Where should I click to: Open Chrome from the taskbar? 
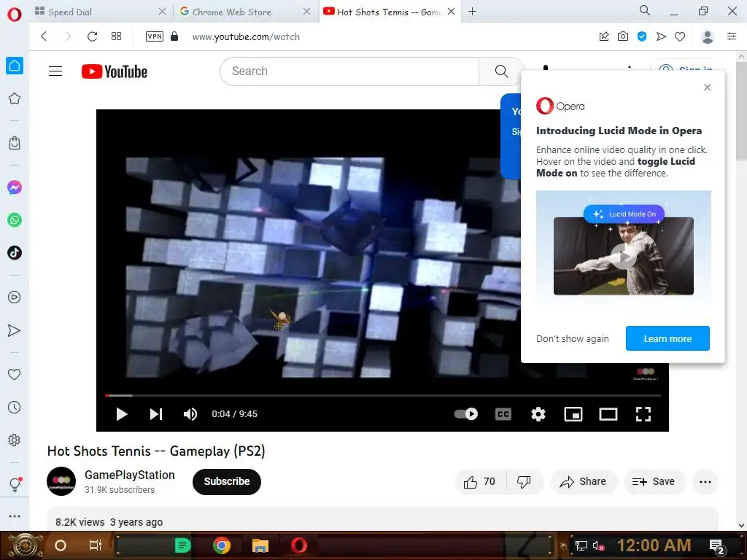click(x=222, y=545)
